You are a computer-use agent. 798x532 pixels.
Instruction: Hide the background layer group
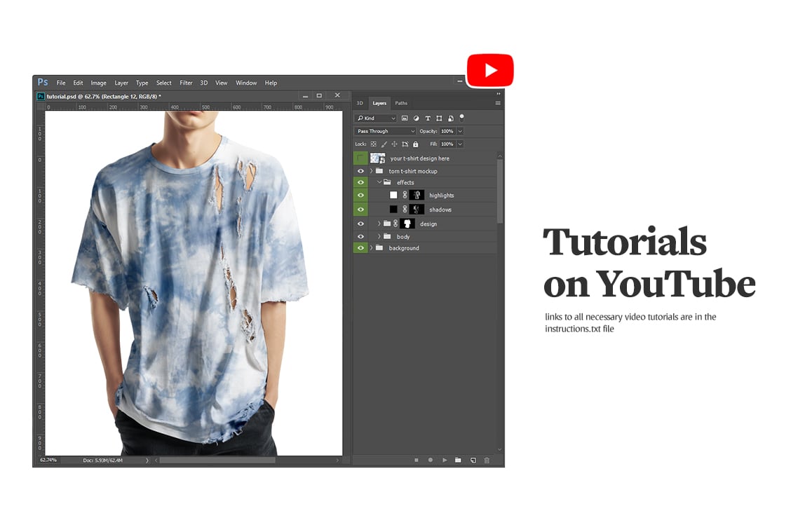click(360, 247)
